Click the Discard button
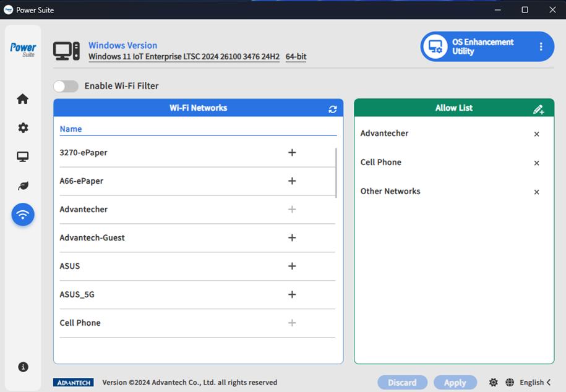This screenshot has width=566, height=392. click(402, 383)
